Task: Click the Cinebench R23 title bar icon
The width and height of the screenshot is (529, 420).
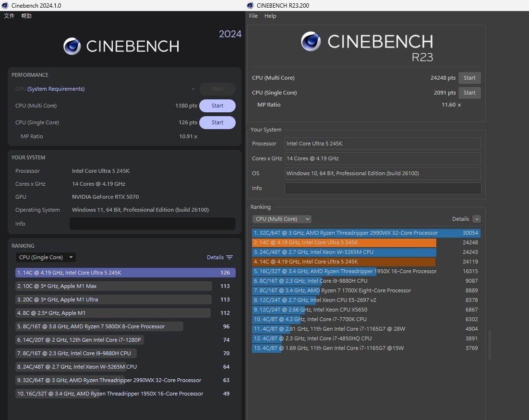Action: coord(250,5)
